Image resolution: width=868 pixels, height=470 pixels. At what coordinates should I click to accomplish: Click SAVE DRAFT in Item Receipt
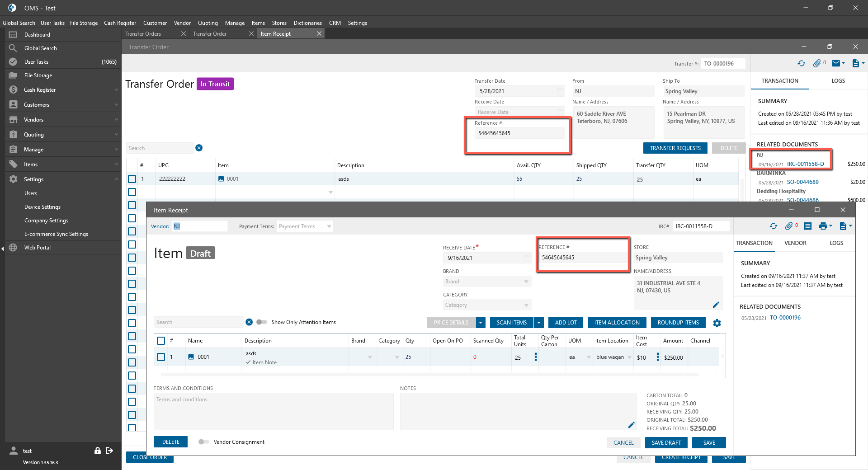pos(666,443)
